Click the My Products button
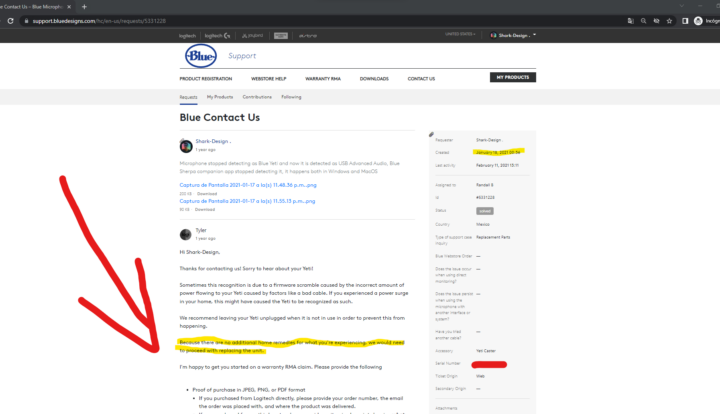This screenshot has height=414, width=720. pos(513,77)
